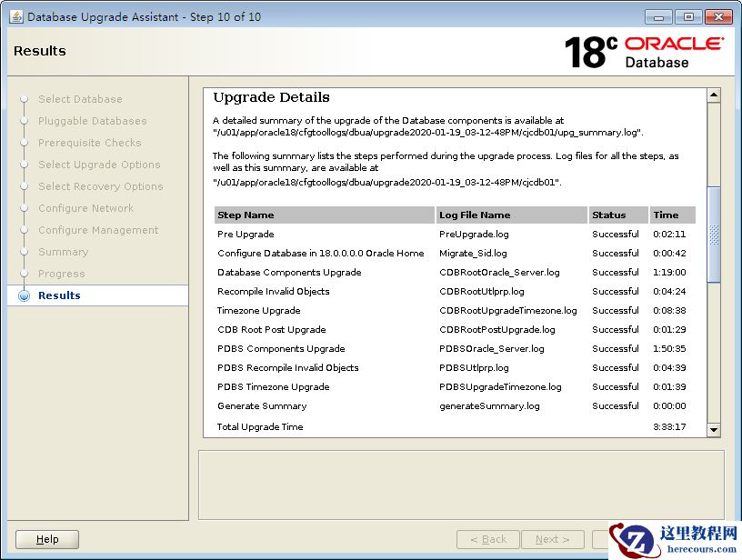Select the Progress step in sidebar
Viewport: 742px width, 560px height.
pyautogui.click(x=62, y=274)
